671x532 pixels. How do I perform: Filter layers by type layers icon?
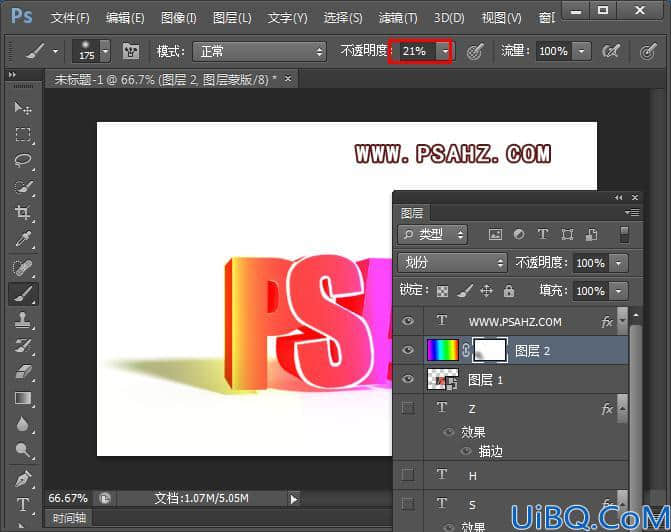[543, 235]
